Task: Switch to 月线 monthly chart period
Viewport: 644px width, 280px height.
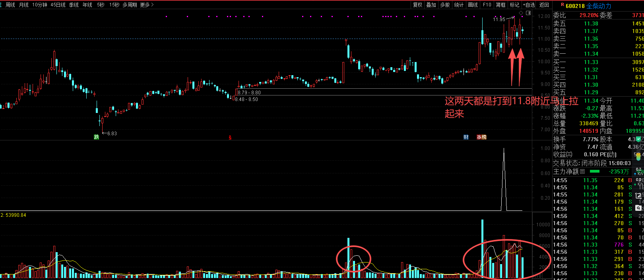Action: [24, 5]
